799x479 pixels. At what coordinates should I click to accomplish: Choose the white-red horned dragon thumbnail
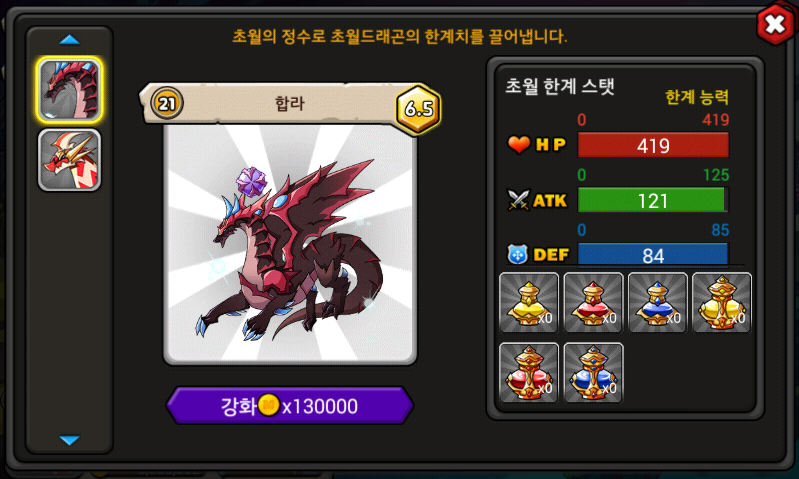point(69,160)
